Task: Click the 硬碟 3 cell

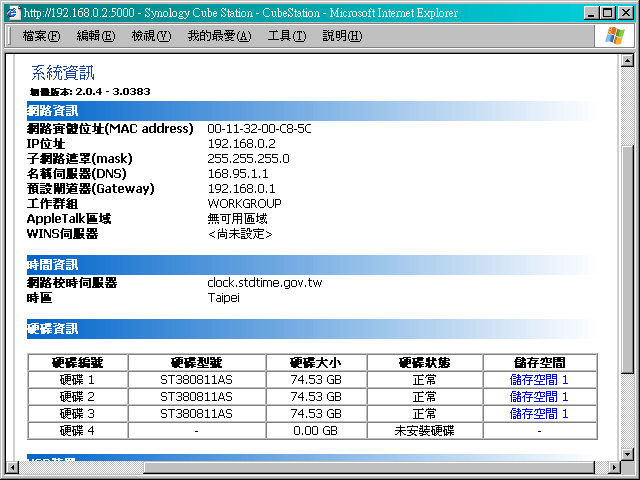Action: pos(78,414)
